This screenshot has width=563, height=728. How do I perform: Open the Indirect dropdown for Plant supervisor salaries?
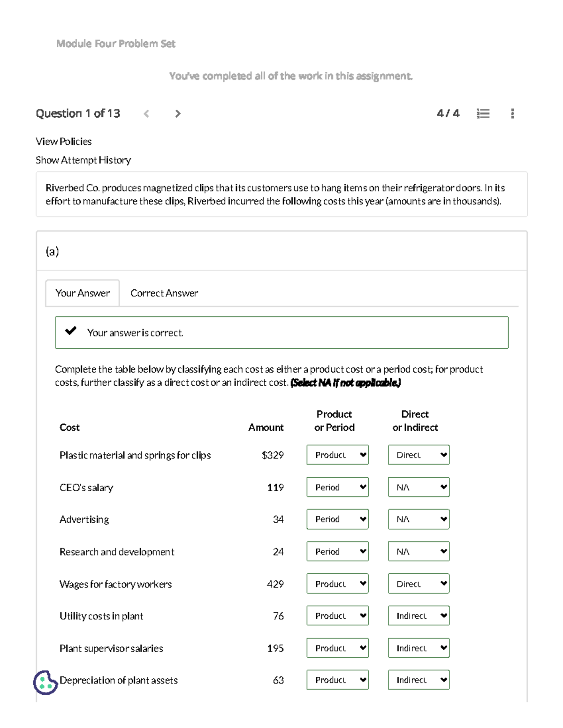[x=418, y=648]
